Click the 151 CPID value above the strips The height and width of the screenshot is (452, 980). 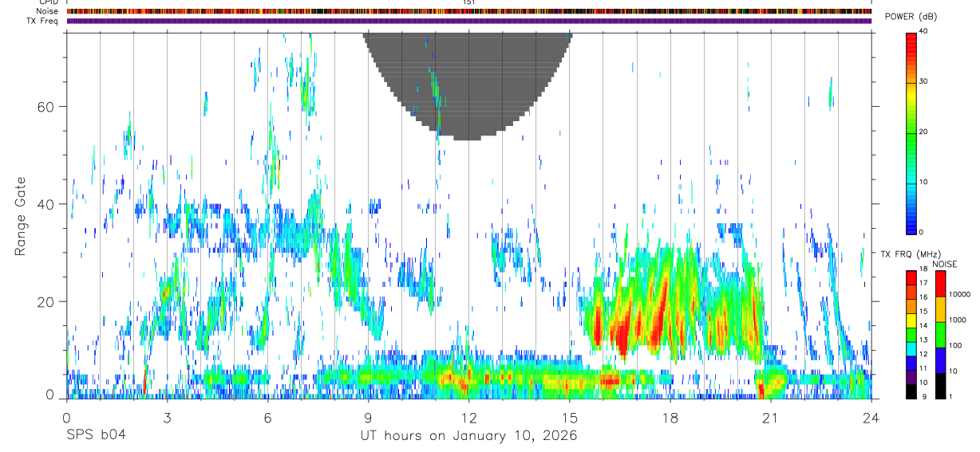[468, 2]
